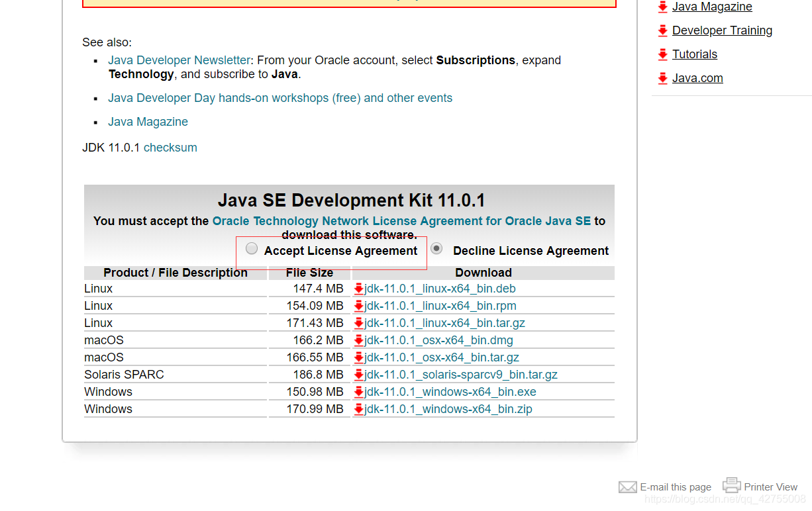812x511 pixels.
Task: Click the red arrow icon beside Java Magazine sidebar link
Action: point(662,7)
